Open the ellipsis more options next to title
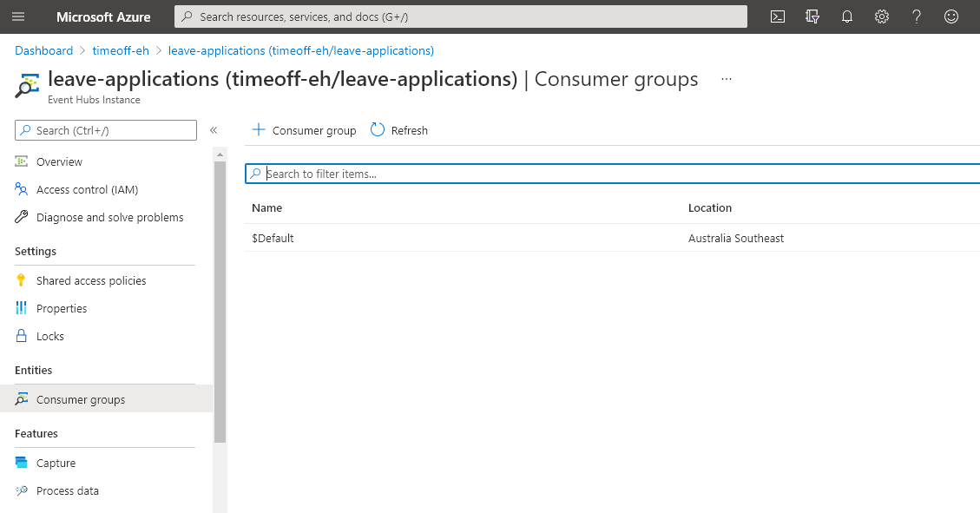This screenshot has width=980, height=513. [727, 79]
